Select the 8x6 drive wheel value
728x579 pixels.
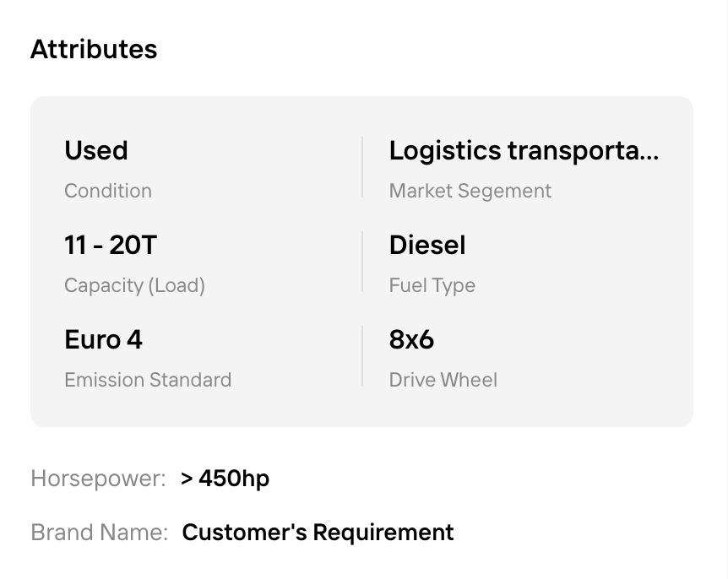pyautogui.click(x=411, y=339)
